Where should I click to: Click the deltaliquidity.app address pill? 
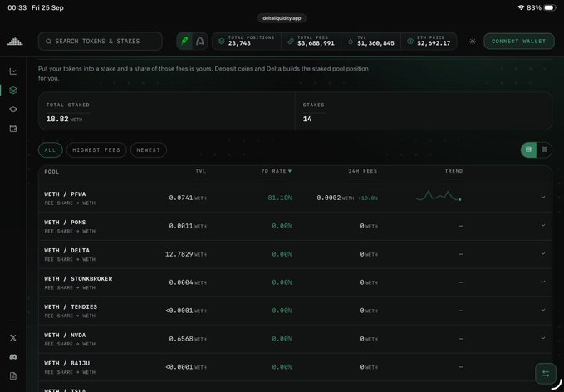tap(282, 18)
